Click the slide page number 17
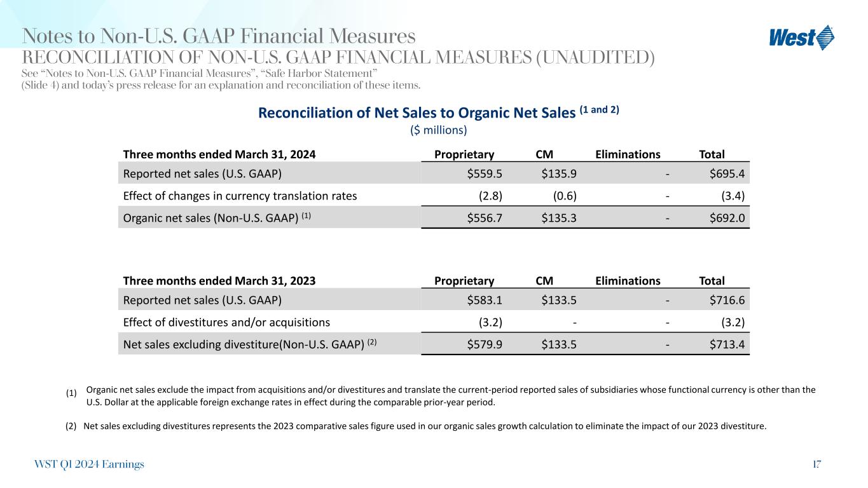The height and width of the screenshot is (488, 868). click(816, 464)
